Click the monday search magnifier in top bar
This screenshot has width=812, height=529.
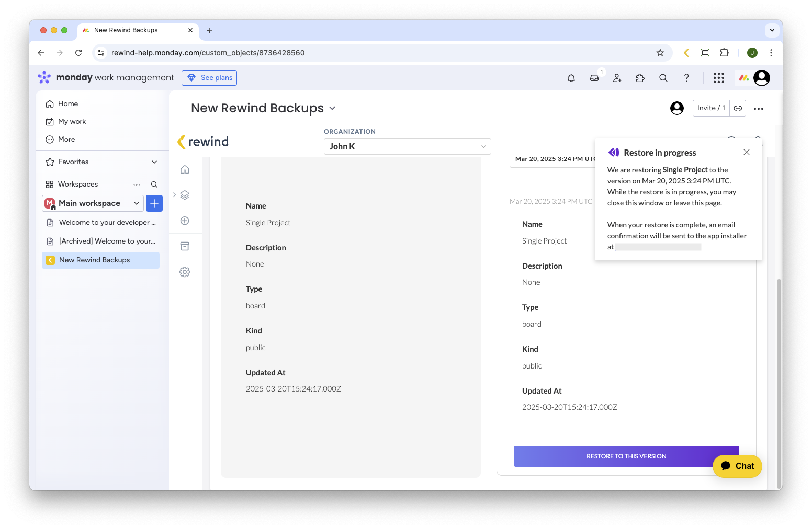tap(663, 78)
